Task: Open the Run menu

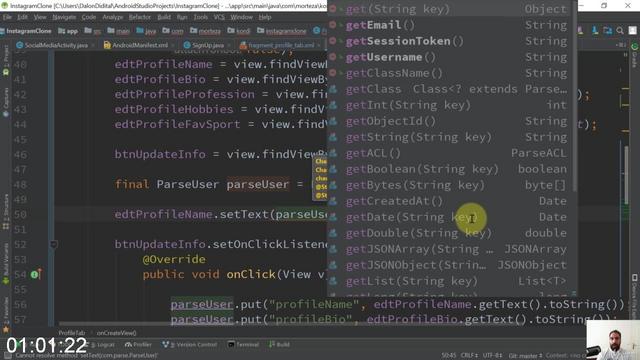Action: [x=182, y=17]
